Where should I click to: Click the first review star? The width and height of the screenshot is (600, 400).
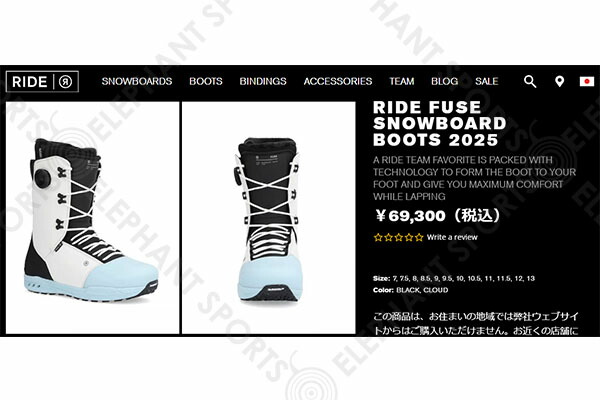(x=378, y=237)
